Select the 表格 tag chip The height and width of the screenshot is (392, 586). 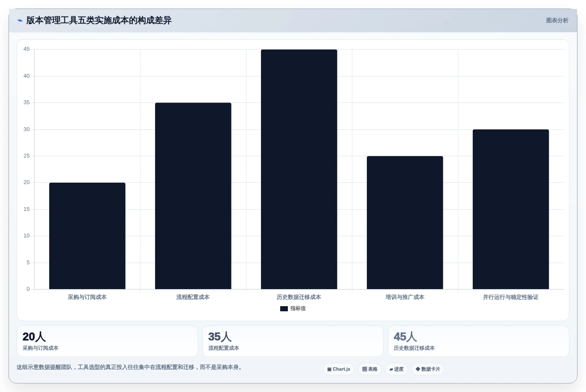pos(370,369)
